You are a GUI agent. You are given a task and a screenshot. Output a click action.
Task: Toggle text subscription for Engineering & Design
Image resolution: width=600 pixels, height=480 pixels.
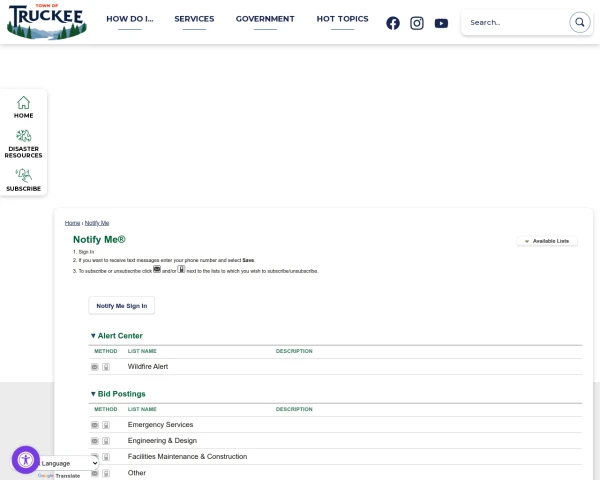(106, 441)
